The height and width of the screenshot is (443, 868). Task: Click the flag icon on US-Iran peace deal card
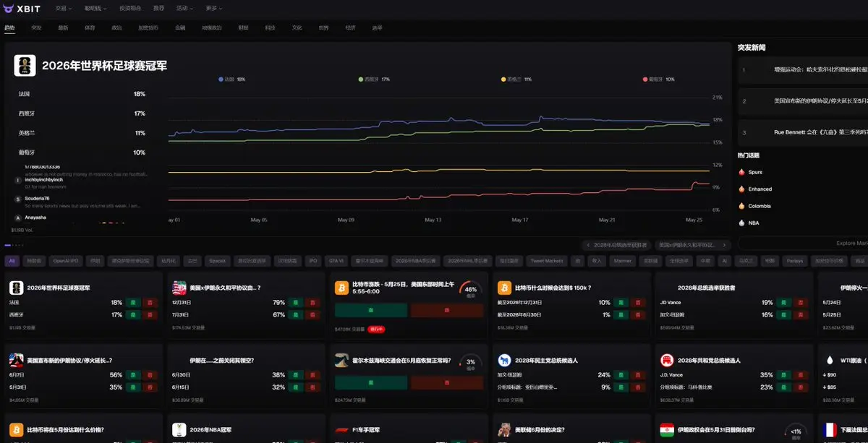(179, 288)
